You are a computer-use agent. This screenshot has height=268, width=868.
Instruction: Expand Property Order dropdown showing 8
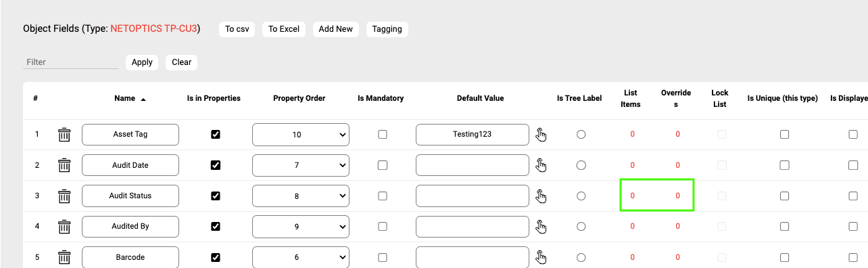301,196
